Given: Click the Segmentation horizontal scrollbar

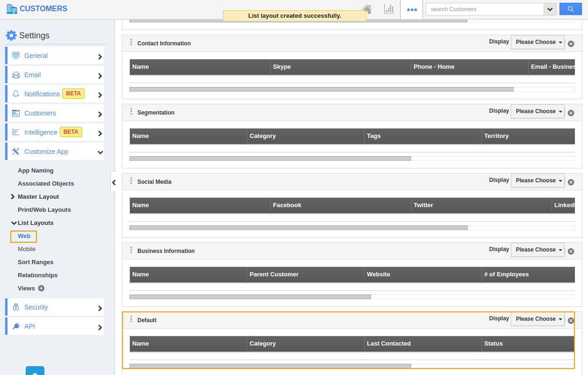Looking at the screenshot, I should coord(270,159).
